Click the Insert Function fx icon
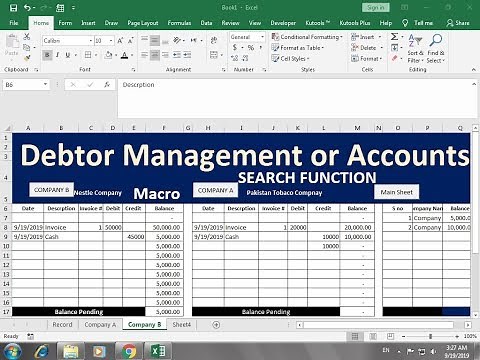Image resolution: width=480 pixels, height=360 pixels. click(107, 85)
